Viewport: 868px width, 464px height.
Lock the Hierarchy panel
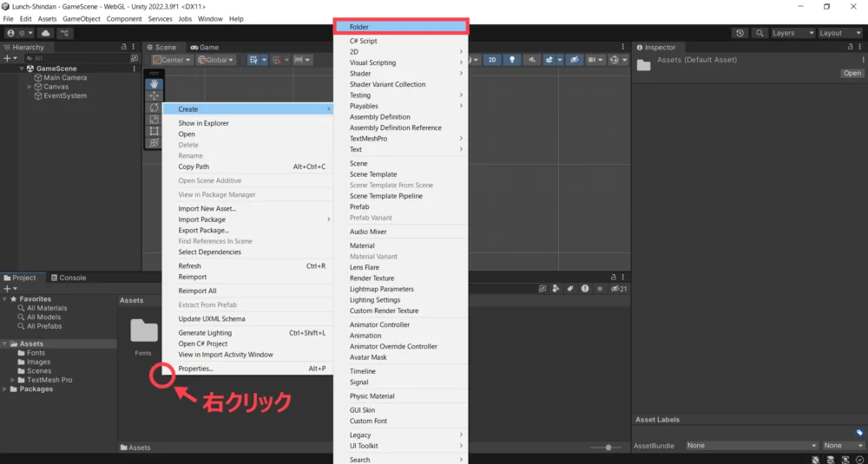pyautogui.click(x=124, y=47)
